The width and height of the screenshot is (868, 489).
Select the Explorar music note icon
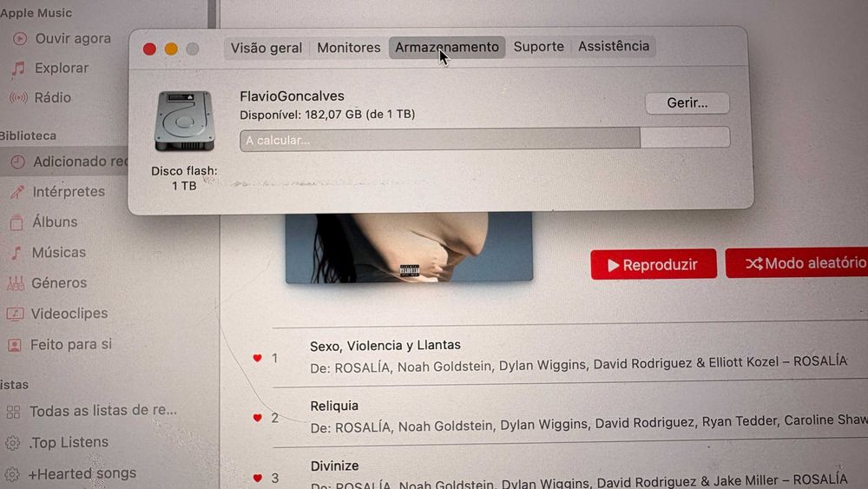pyautogui.click(x=18, y=68)
